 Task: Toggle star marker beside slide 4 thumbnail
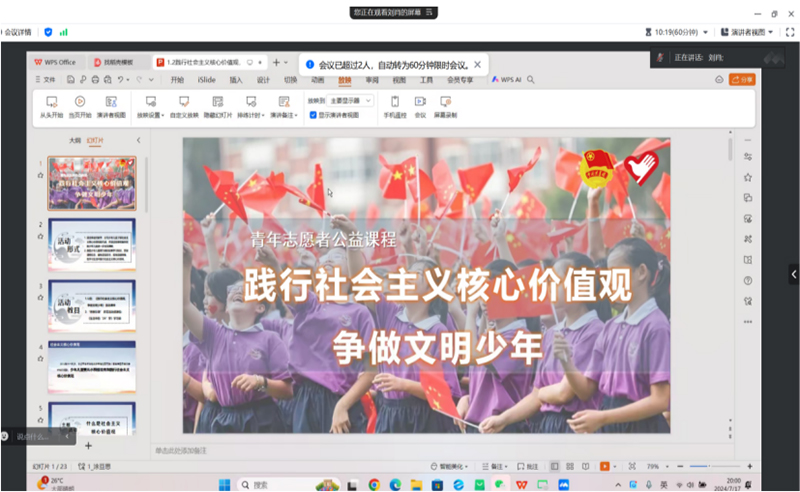40,359
